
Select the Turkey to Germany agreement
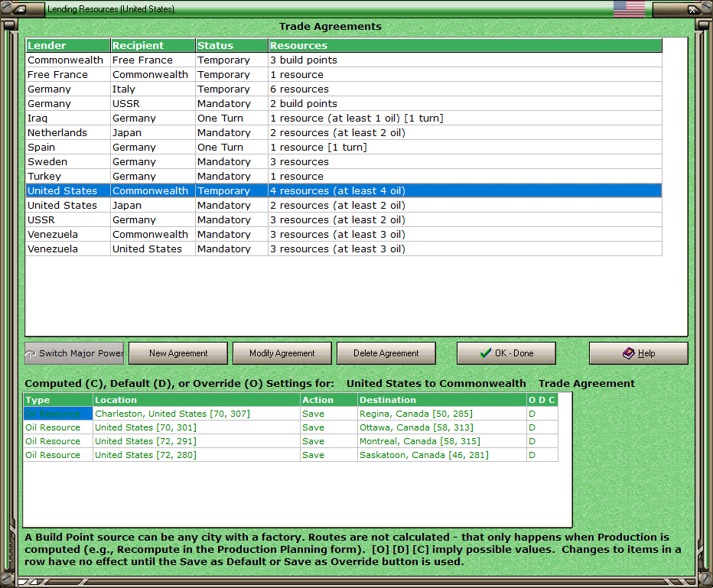point(343,177)
